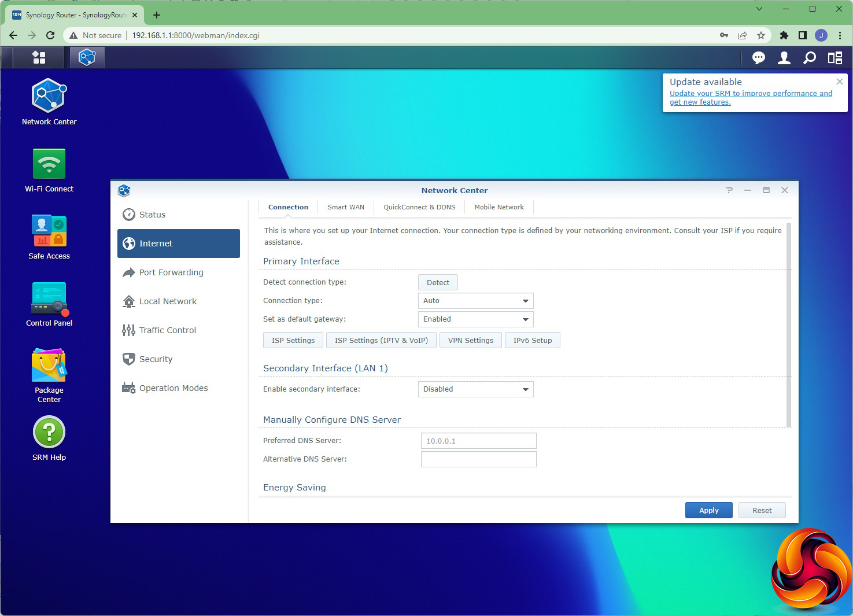This screenshot has height=616, width=853.
Task: Open the browser extensions puzzle icon
Action: point(784,35)
